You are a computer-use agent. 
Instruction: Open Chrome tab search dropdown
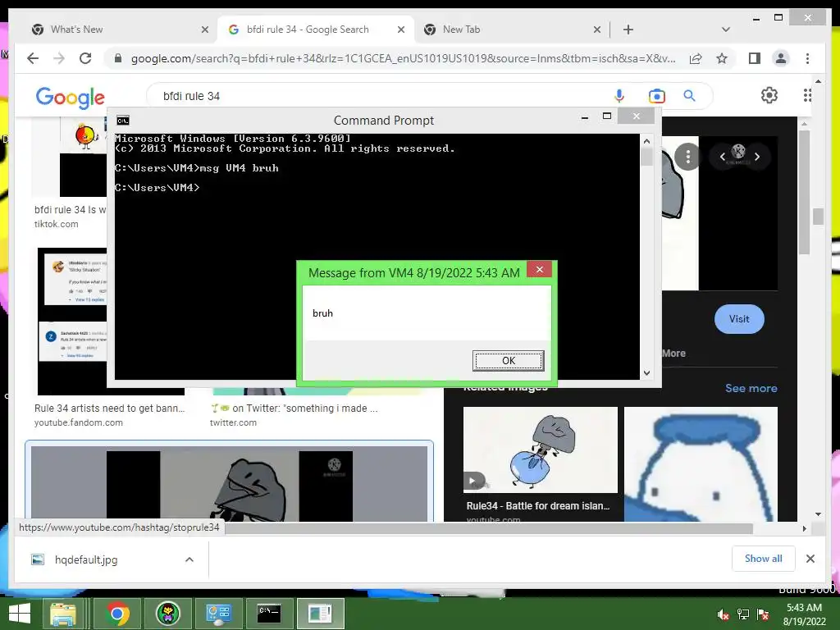(x=726, y=30)
